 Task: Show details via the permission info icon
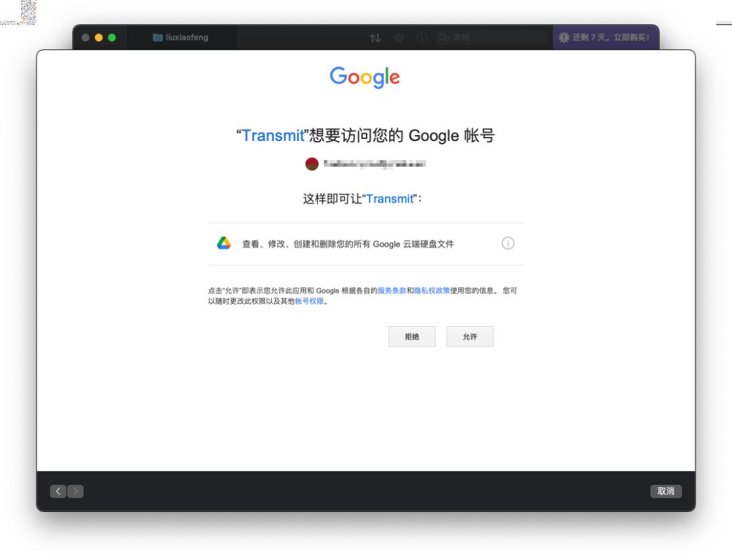pos(508,243)
